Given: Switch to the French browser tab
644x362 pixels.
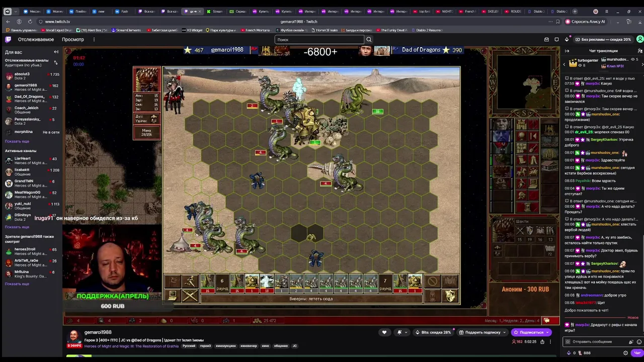Looking at the screenshot, I should tap(467, 11).
